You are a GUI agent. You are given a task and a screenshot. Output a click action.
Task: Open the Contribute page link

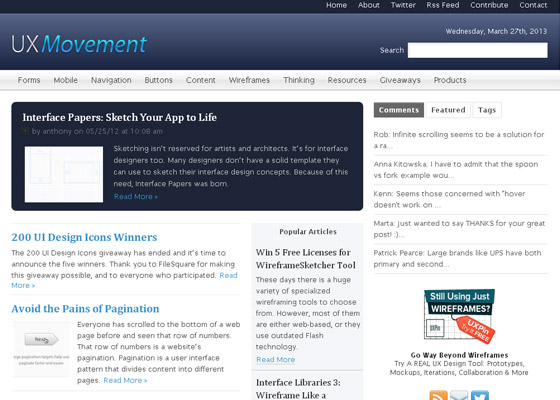(489, 5)
